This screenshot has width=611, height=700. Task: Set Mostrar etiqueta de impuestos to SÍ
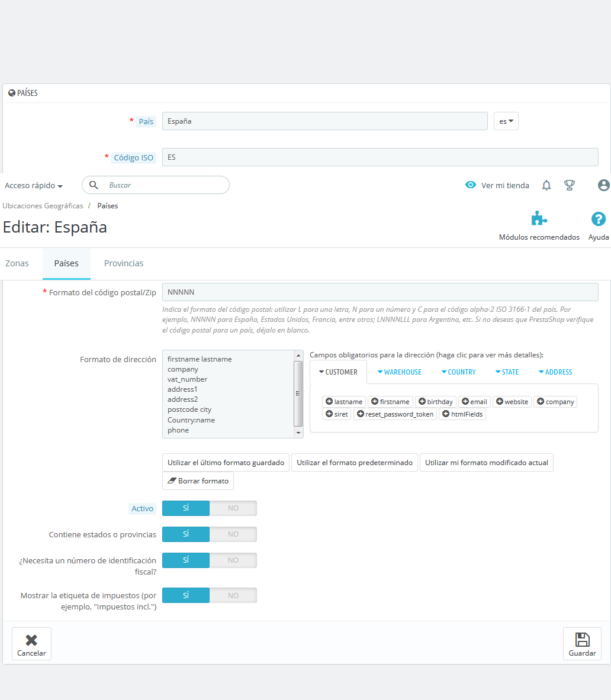pos(186,595)
